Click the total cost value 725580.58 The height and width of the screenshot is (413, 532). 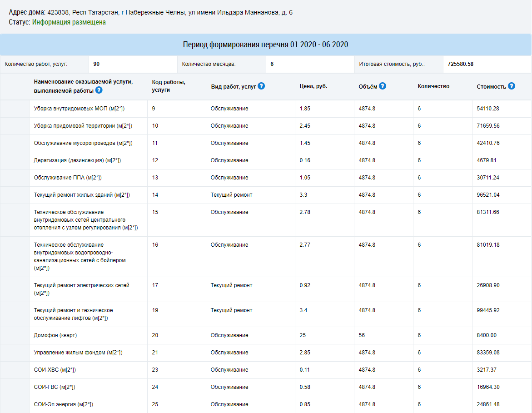tap(460, 64)
